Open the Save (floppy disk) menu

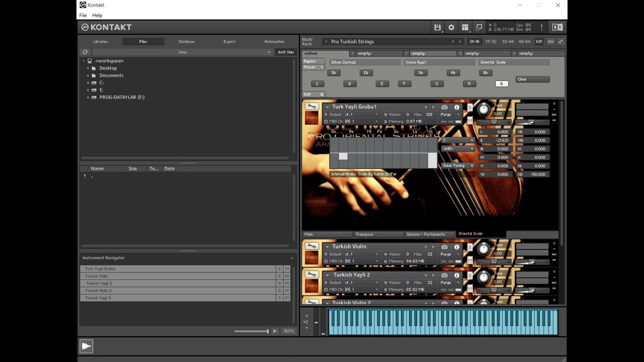[x=438, y=27]
